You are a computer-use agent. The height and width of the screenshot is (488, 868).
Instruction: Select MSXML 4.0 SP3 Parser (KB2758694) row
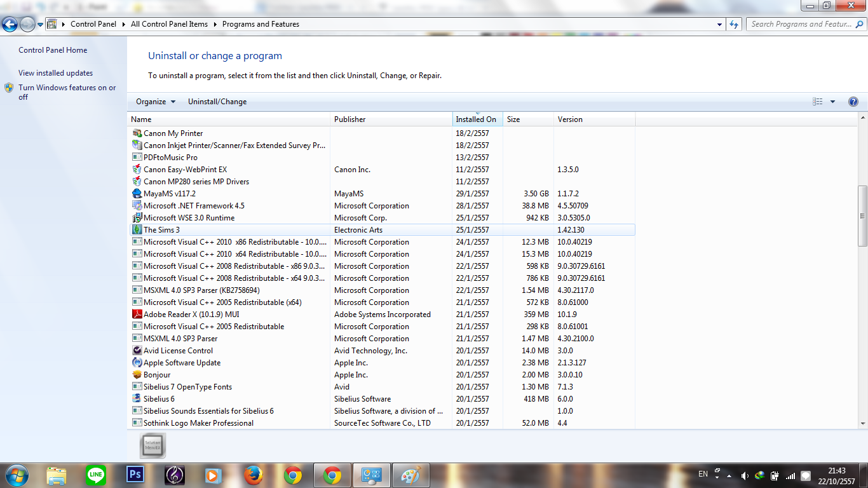[382, 290]
